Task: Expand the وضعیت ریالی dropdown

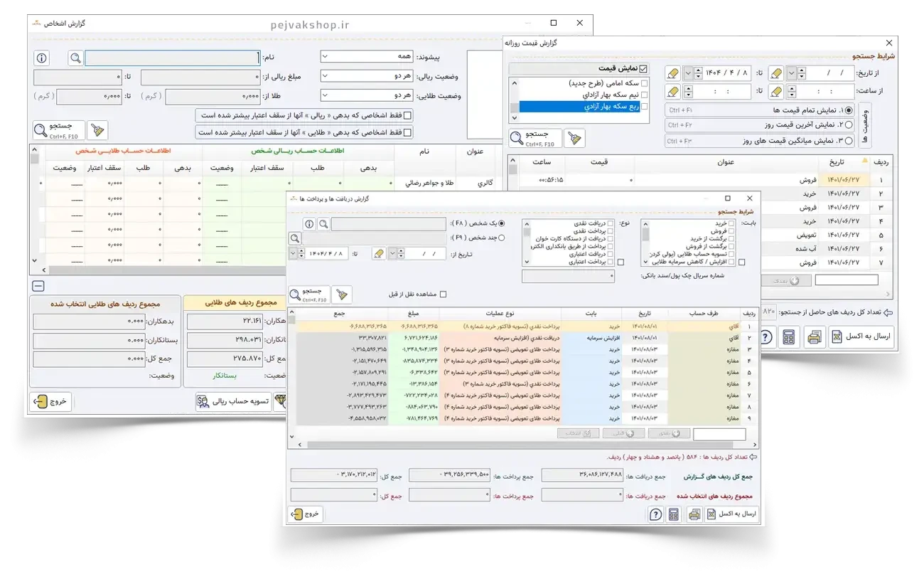Action: coord(366,76)
